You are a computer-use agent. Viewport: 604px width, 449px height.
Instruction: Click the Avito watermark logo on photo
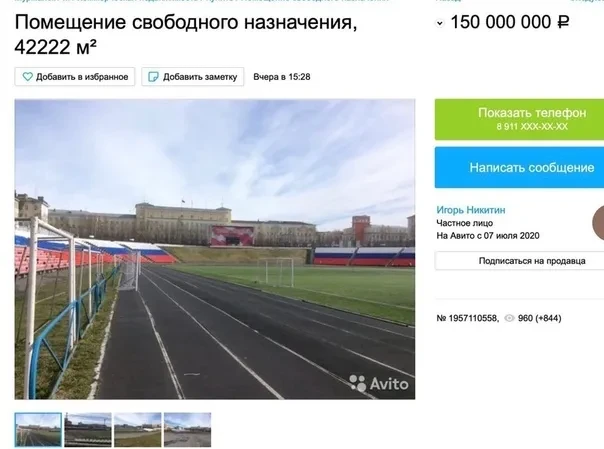tap(379, 384)
